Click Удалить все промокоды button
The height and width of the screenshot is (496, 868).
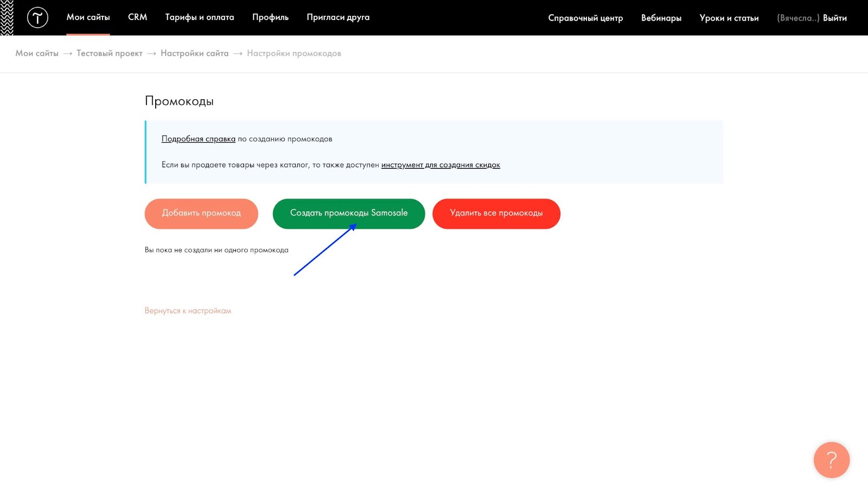pyautogui.click(x=496, y=213)
